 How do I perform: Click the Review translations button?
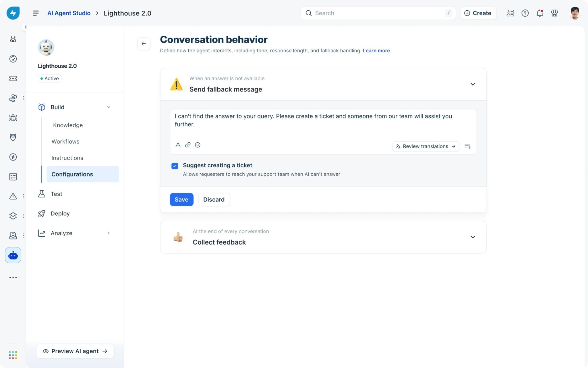pos(425,146)
